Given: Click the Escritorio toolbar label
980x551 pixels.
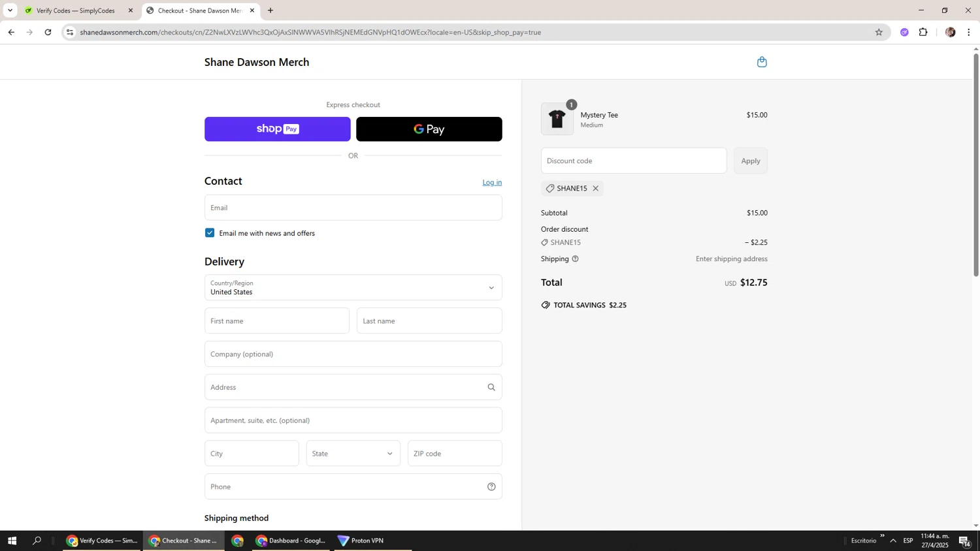Looking at the screenshot, I should click(x=864, y=541).
